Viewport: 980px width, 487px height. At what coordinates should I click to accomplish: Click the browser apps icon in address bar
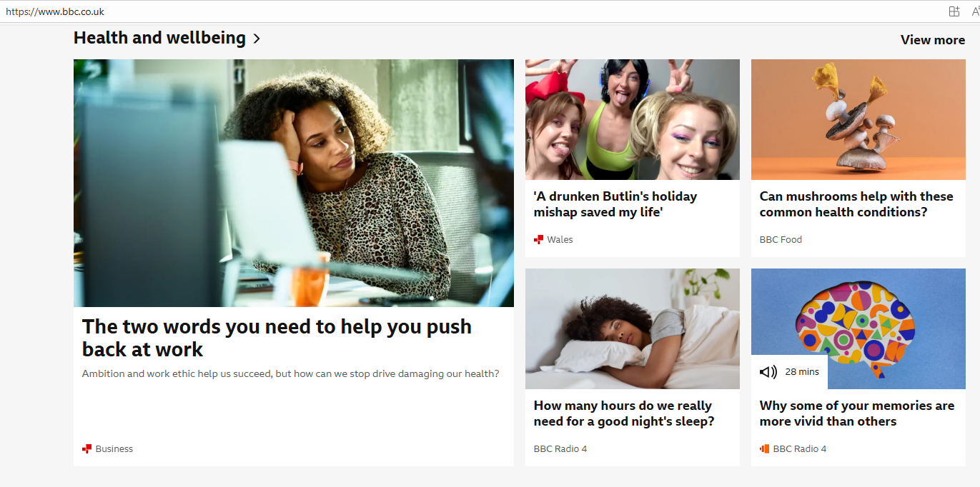coord(954,11)
